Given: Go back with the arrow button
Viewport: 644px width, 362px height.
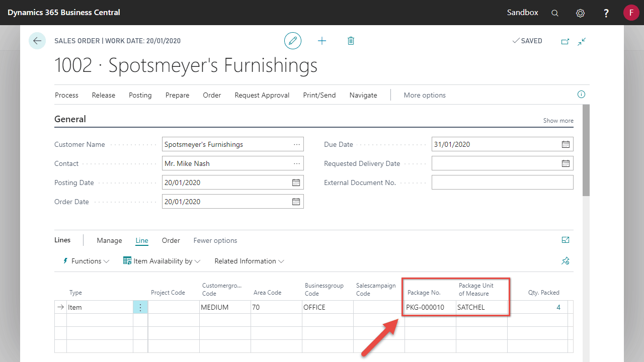Looking at the screenshot, I should [37, 41].
